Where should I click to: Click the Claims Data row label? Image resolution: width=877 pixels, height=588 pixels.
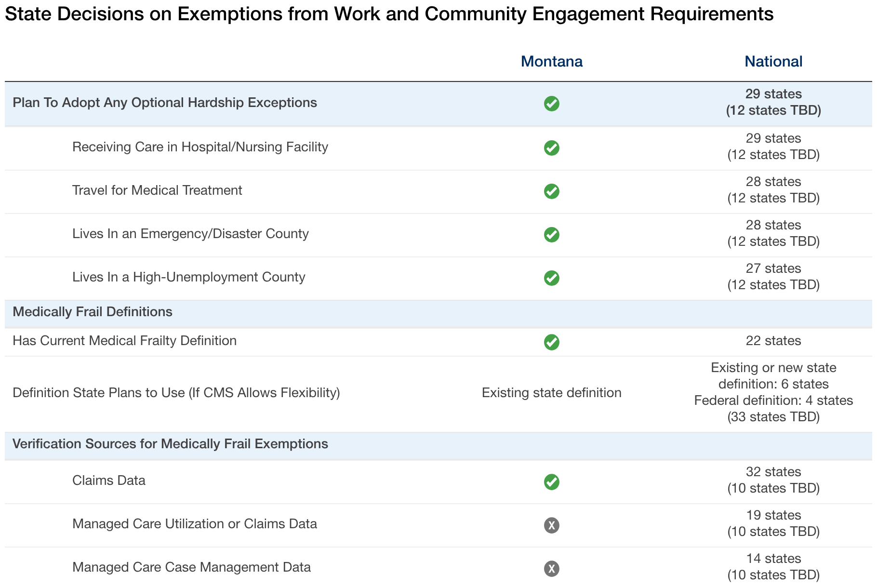pos(109,481)
